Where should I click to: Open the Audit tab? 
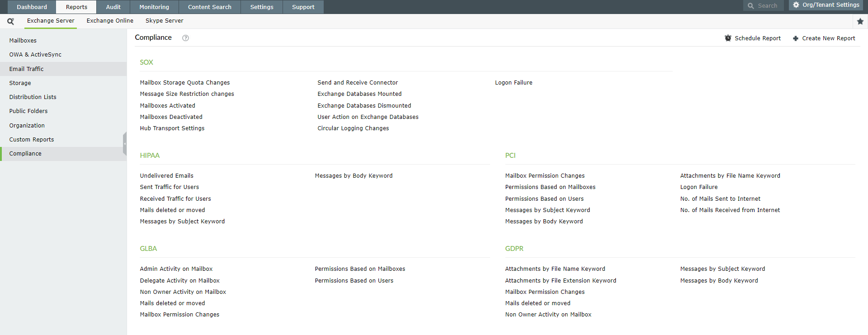coord(113,7)
